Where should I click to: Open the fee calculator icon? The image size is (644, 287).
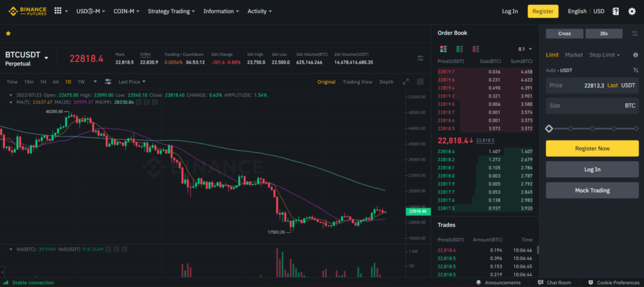(x=635, y=70)
